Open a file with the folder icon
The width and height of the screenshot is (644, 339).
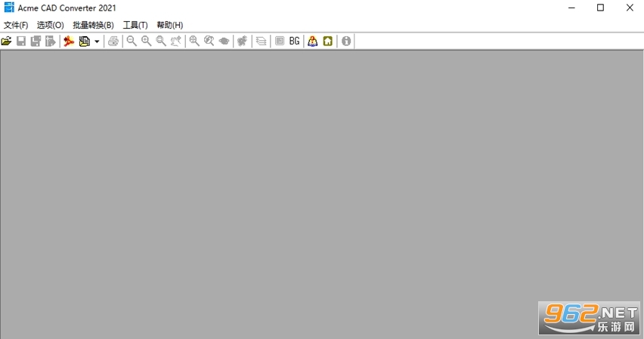pos(6,41)
